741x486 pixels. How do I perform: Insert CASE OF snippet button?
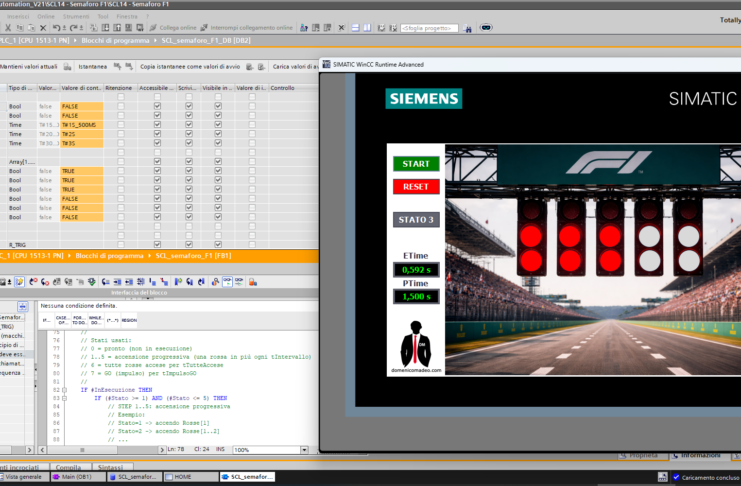62,321
